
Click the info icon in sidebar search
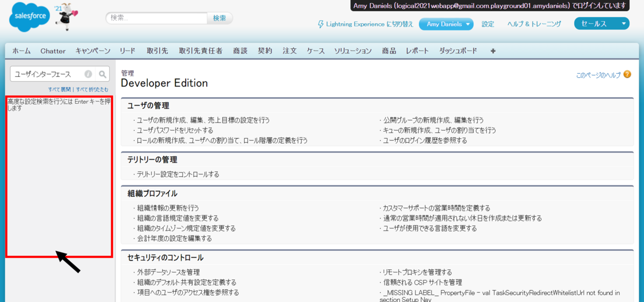[x=88, y=74]
